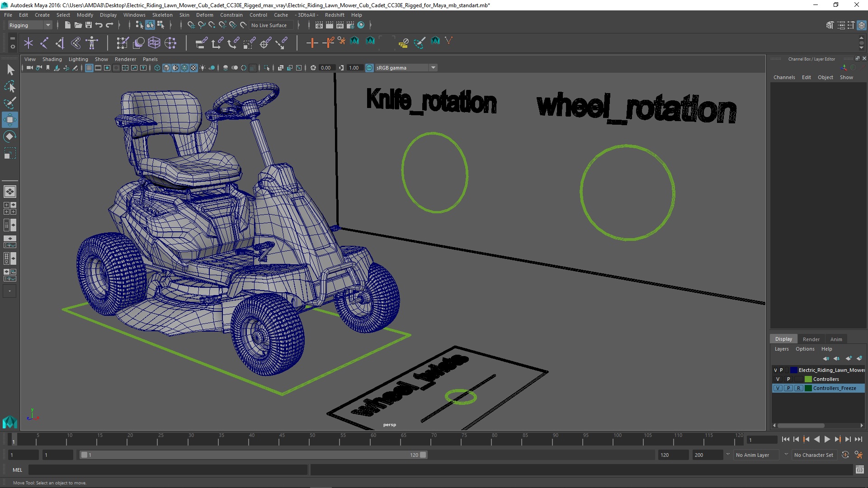Viewport: 868px width, 488px height.
Task: Open the No Character Set dropdown
Action: pos(816,455)
